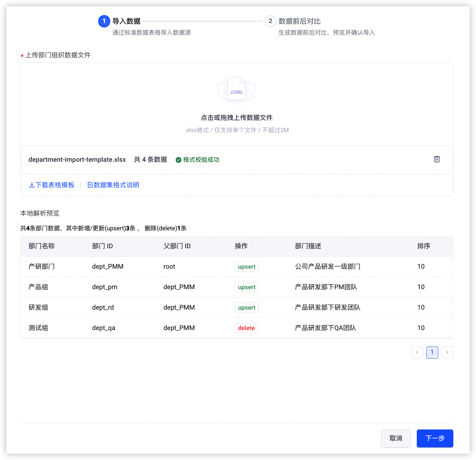Click step 2 circle 数据前后对比
The image size is (476, 460).
(x=270, y=21)
